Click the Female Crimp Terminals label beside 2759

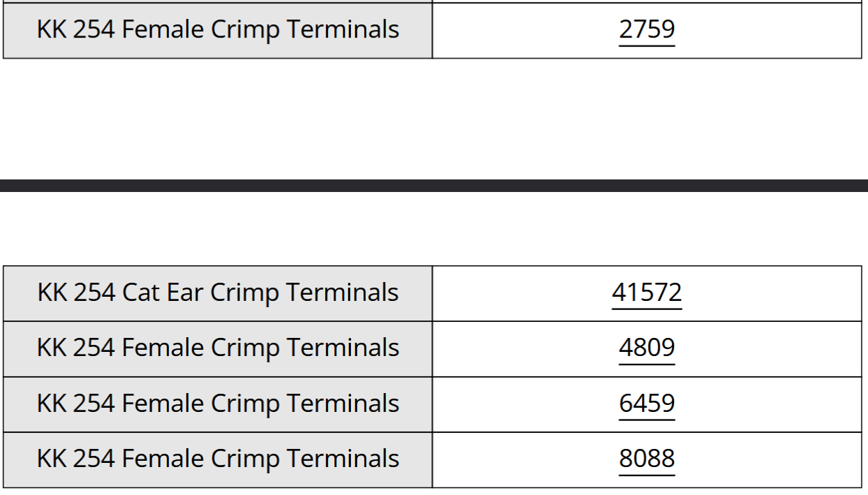point(218,30)
